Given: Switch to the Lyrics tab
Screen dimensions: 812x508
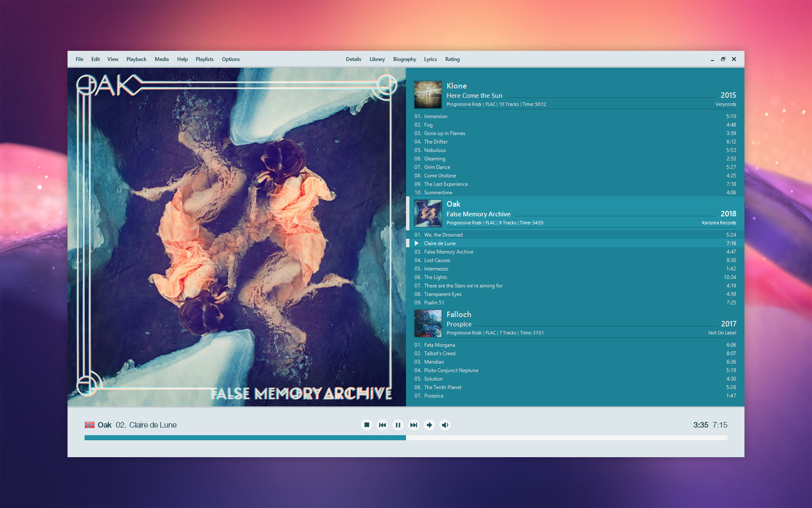Looking at the screenshot, I should tap(430, 59).
